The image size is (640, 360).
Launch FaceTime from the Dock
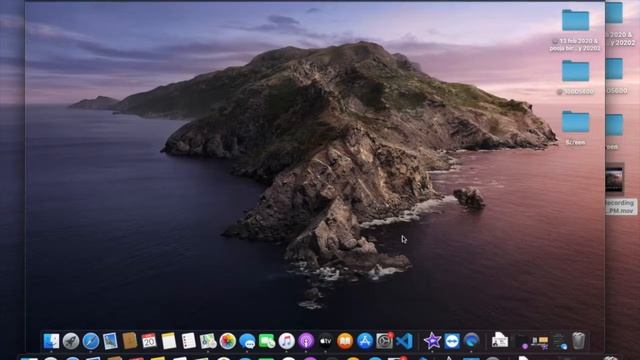click(267, 341)
